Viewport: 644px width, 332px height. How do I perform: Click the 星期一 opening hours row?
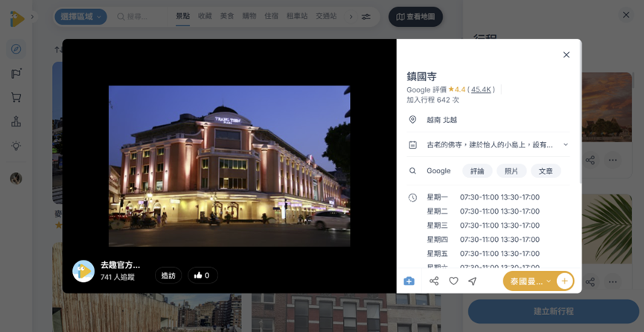click(483, 197)
